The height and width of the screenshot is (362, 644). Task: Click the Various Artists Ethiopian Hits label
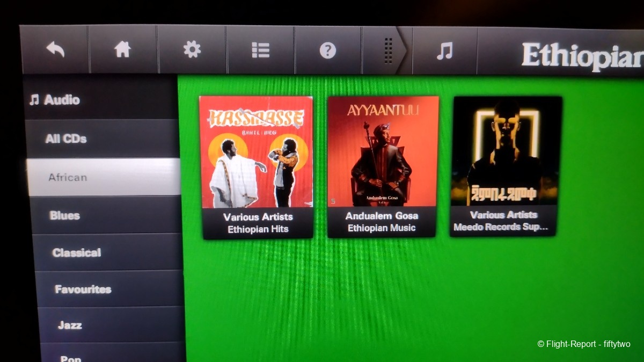[x=258, y=223]
